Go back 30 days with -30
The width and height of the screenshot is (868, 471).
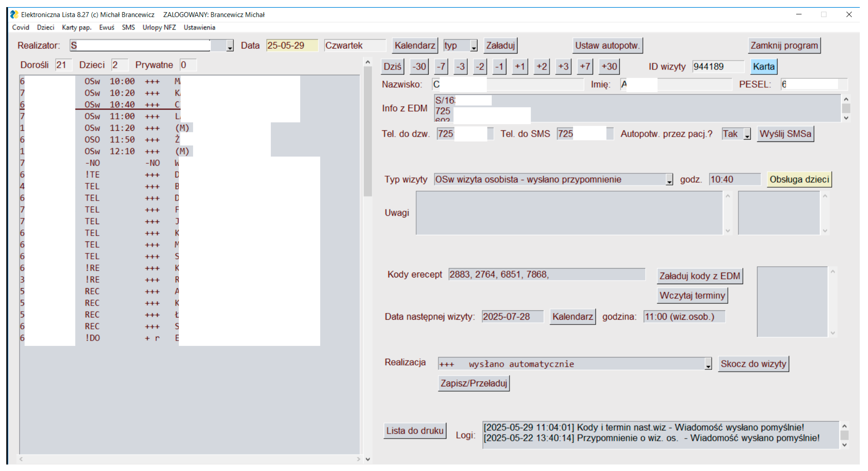pos(419,66)
